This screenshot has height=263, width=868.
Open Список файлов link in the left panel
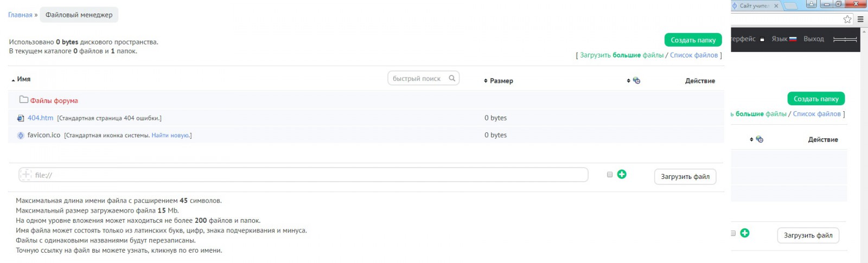tap(694, 55)
